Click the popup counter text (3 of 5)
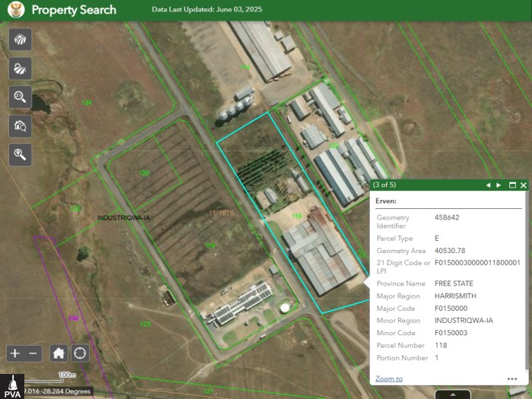Image resolution: width=532 pixels, height=399 pixels. point(385,185)
